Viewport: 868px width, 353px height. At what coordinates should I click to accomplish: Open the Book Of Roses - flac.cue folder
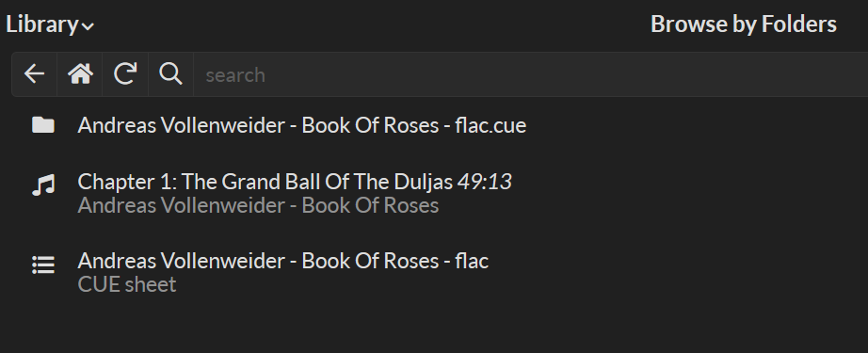tap(301, 125)
